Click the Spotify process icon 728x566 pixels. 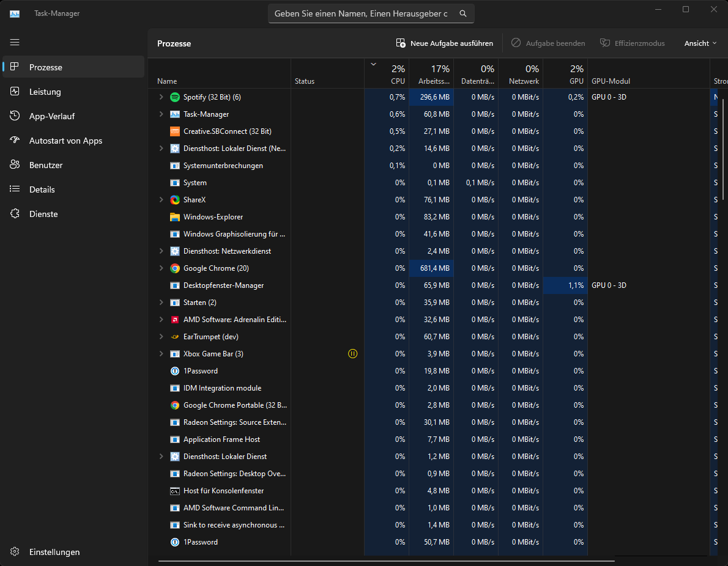tap(174, 97)
